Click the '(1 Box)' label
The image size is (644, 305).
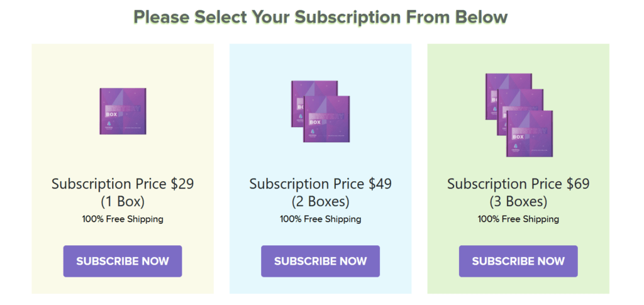(x=123, y=202)
